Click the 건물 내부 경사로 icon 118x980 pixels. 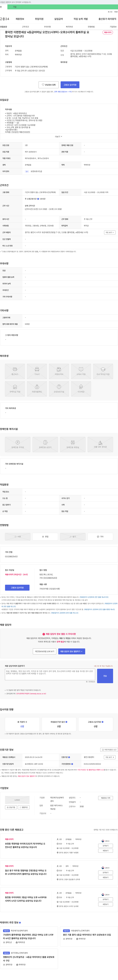coord(100,444)
